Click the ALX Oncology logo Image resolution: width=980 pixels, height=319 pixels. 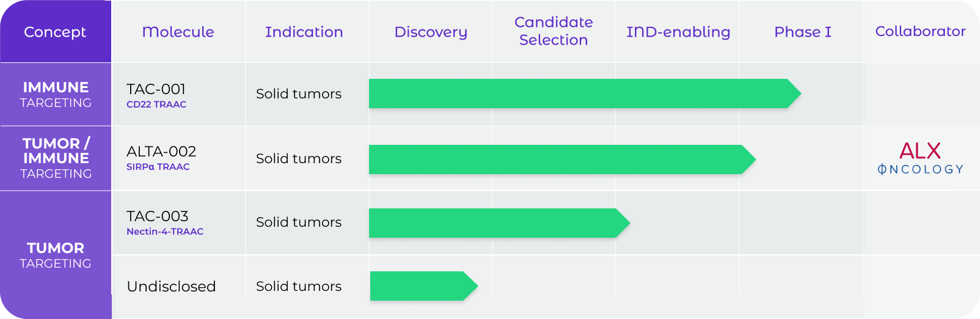920,158
